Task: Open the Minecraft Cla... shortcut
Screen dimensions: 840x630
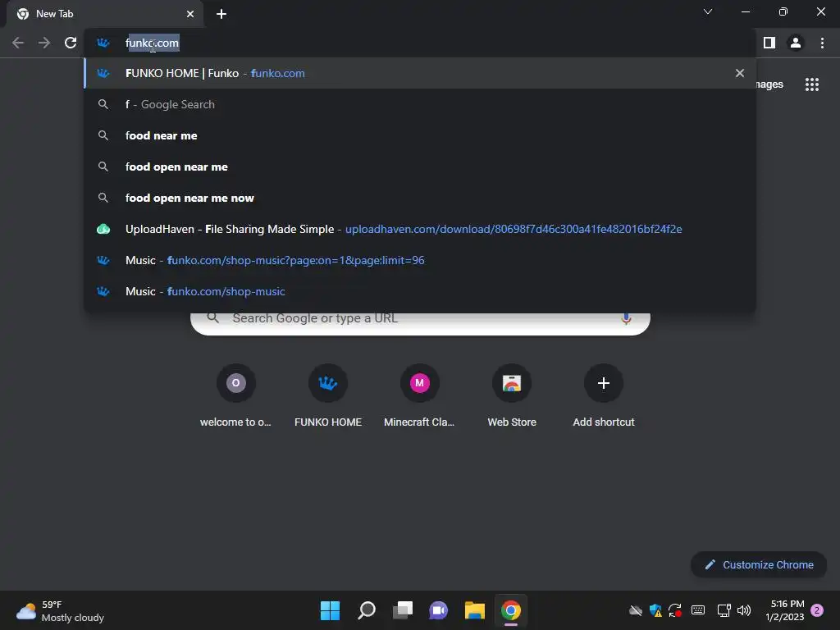Action: [419, 396]
